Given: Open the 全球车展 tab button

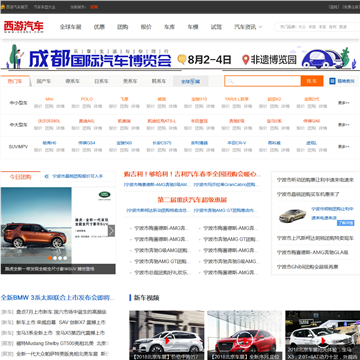Looking at the screenshot, I should [x=191, y=81].
